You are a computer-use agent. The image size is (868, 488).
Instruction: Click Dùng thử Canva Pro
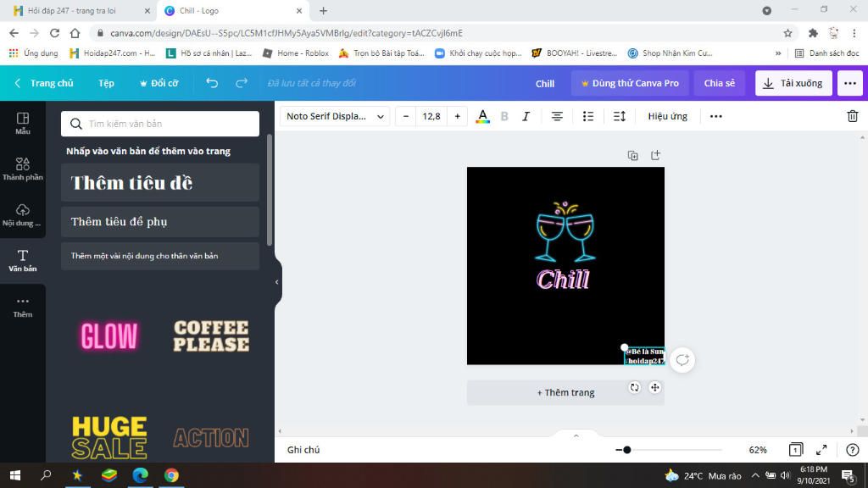click(630, 83)
